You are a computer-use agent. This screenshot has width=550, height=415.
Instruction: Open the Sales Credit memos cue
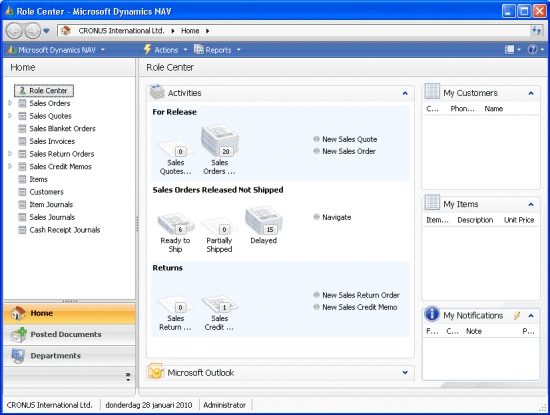220,303
